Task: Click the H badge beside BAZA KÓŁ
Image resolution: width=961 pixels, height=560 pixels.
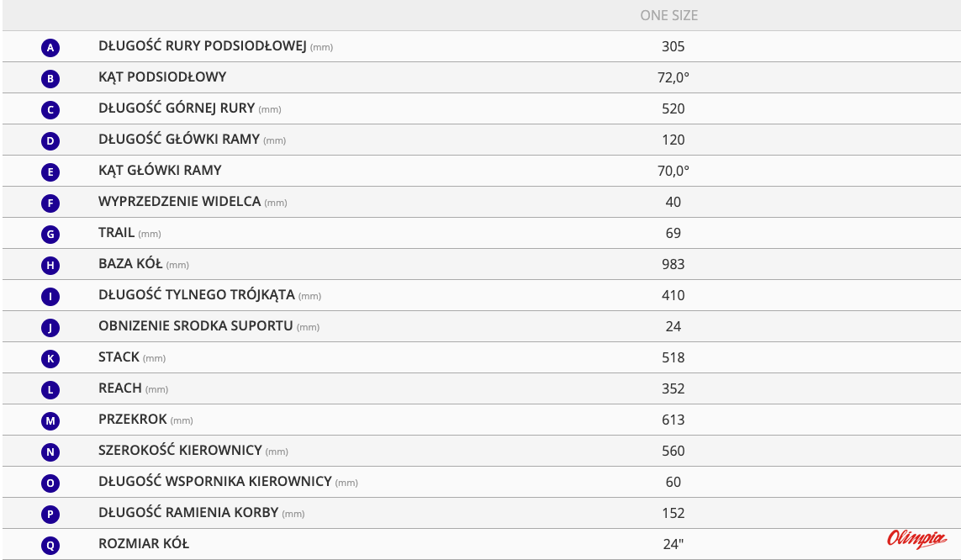Action: tap(50, 266)
